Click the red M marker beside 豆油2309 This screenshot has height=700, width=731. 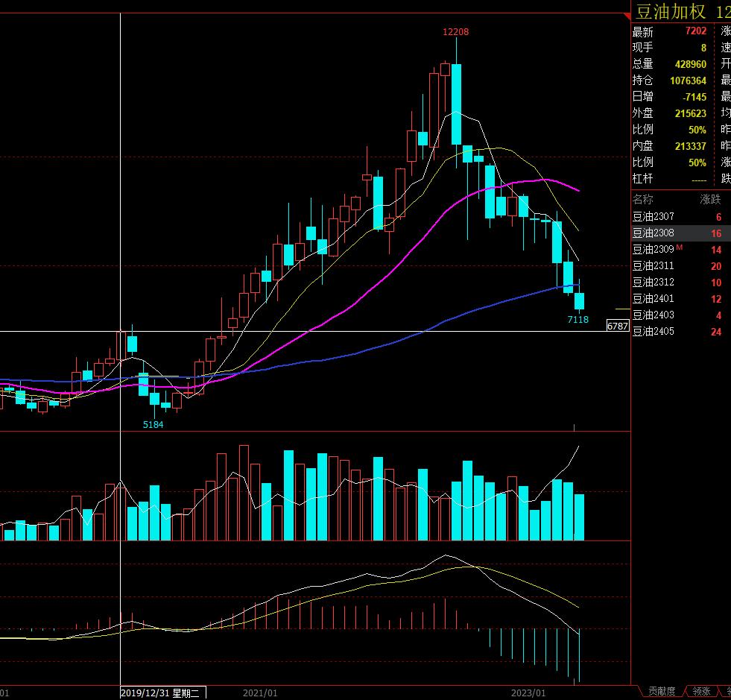click(x=677, y=247)
